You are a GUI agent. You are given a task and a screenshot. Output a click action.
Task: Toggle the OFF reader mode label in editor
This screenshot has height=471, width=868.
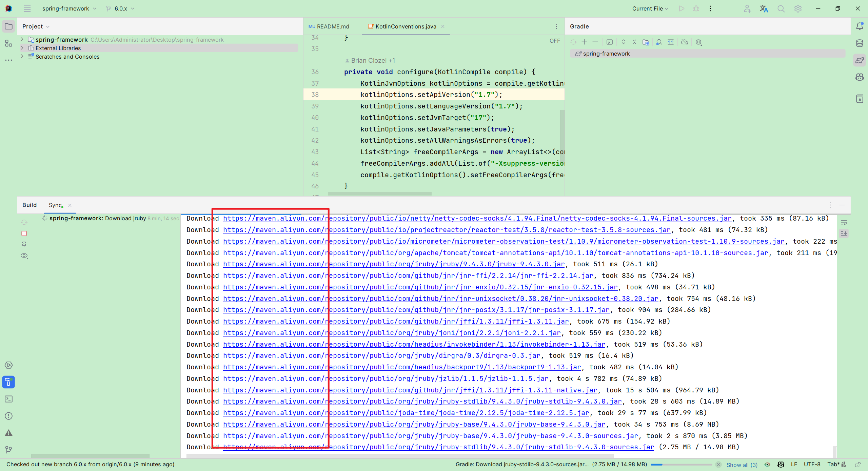[x=555, y=41]
